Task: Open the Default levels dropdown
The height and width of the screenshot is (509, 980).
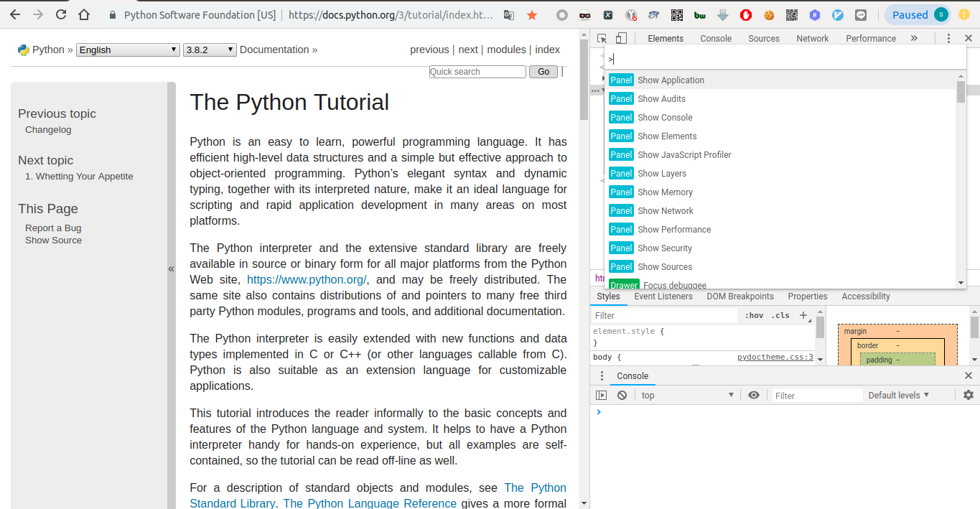Action: pyautogui.click(x=899, y=395)
